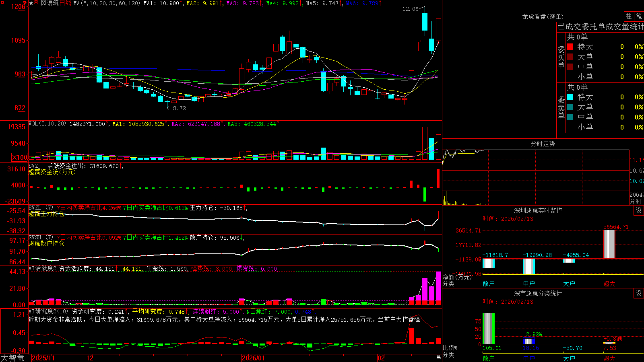Click the 主力持仓: -30.165 value
The width and height of the screenshot is (644, 362).
pyautogui.click(x=218, y=208)
